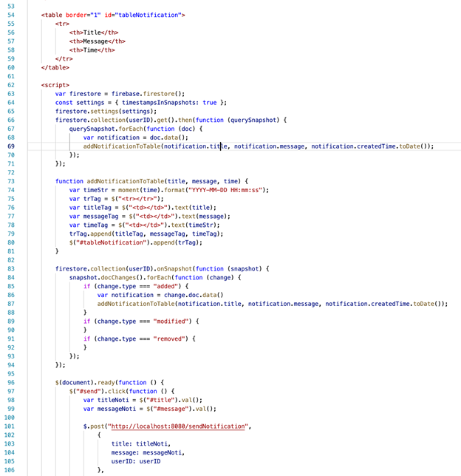The width and height of the screenshot is (461, 476).
Task: Click "trTag" variable declaration on line 75
Action: point(92,199)
